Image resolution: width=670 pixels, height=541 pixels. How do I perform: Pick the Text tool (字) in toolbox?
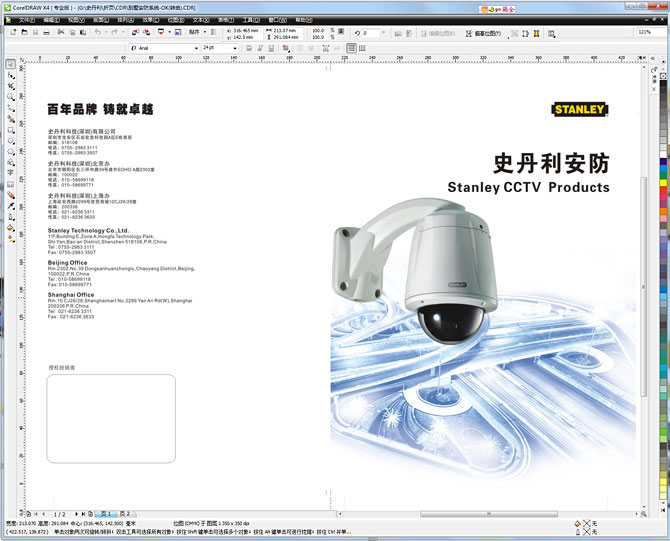pos(11,173)
